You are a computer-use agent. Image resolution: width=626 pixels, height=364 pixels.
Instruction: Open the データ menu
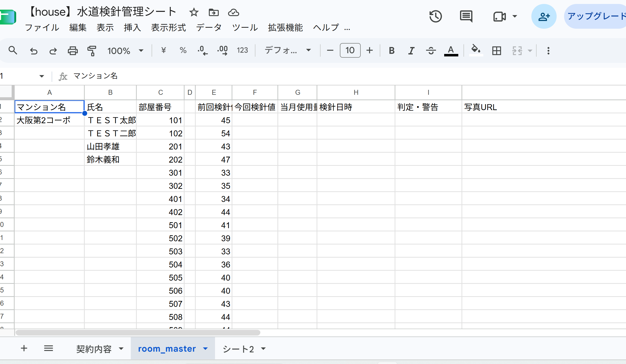(x=209, y=27)
